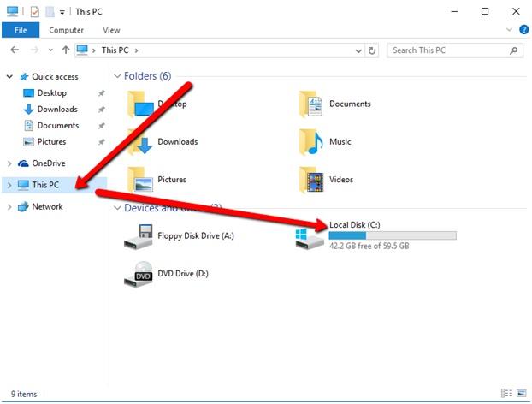Click the 'DVD Drive (D:)' label
532x404 pixels.
click(x=183, y=274)
